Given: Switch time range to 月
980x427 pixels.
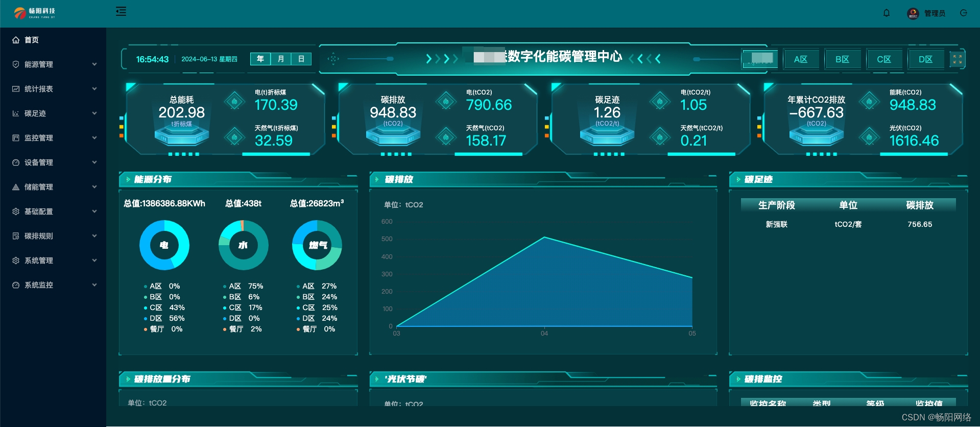Looking at the screenshot, I should point(281,59).
